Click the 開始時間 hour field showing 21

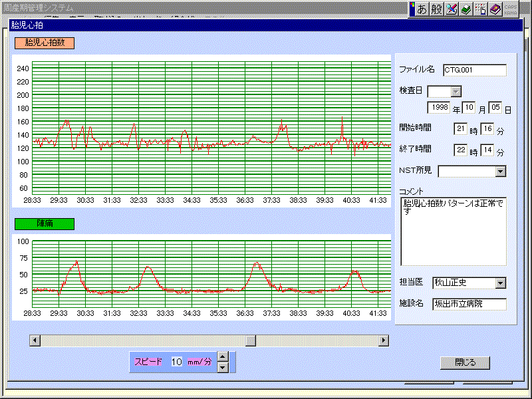pos(460,129)
